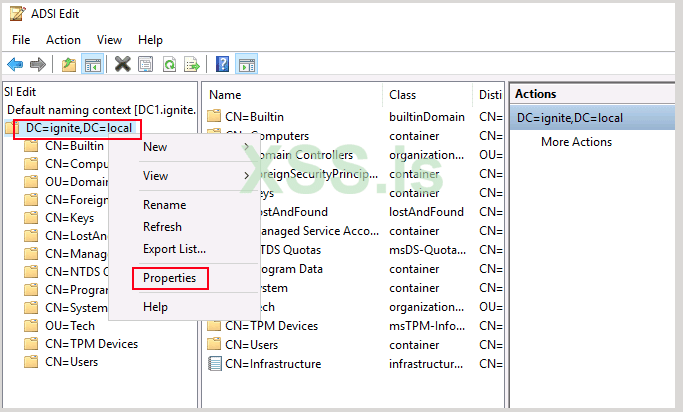The width and height of the screenshot is (683, 412).
Task: Click More Actions in Actions pane
Action: pos(576,142)
